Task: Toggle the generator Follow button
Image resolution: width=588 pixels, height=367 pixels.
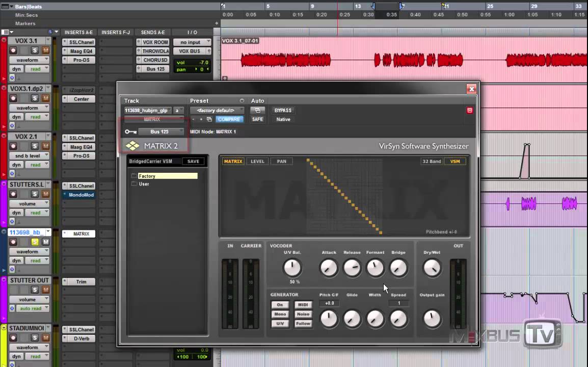Action: (x=303, y=324)
